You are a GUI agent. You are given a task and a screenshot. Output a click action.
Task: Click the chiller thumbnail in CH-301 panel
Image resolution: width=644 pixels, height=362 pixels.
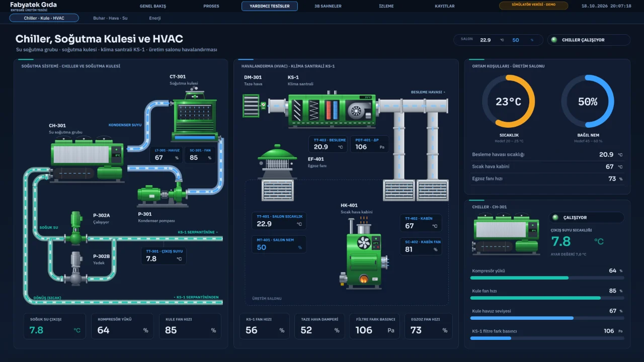pyautogui.click(x=505, y=234)
